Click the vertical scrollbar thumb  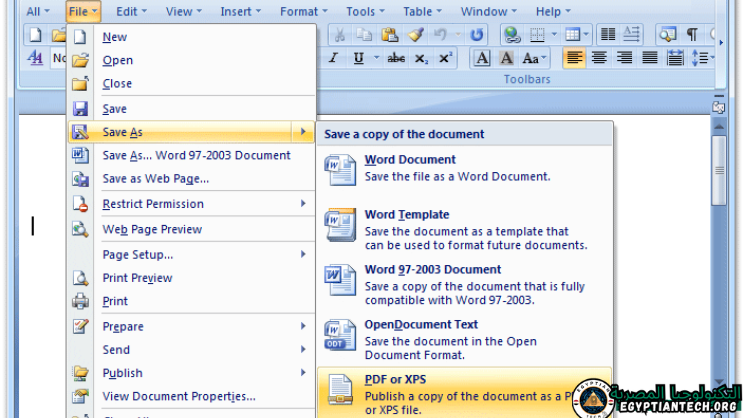(x=719, y=171)
